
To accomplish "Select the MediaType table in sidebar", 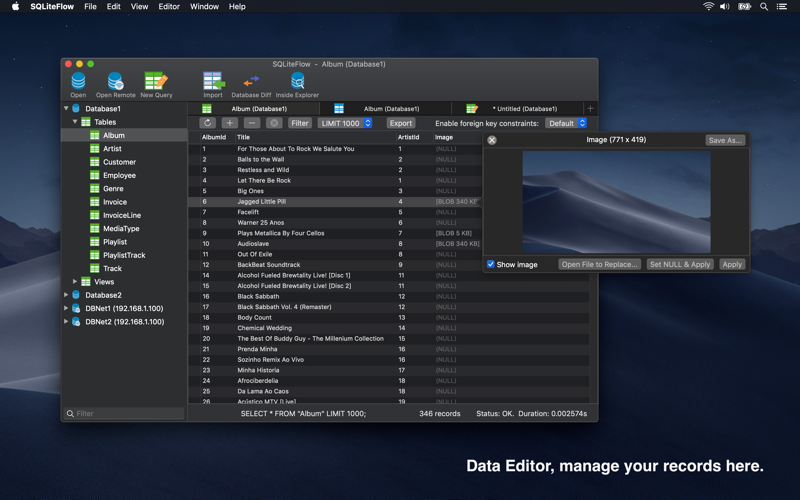I will point(121,228).
